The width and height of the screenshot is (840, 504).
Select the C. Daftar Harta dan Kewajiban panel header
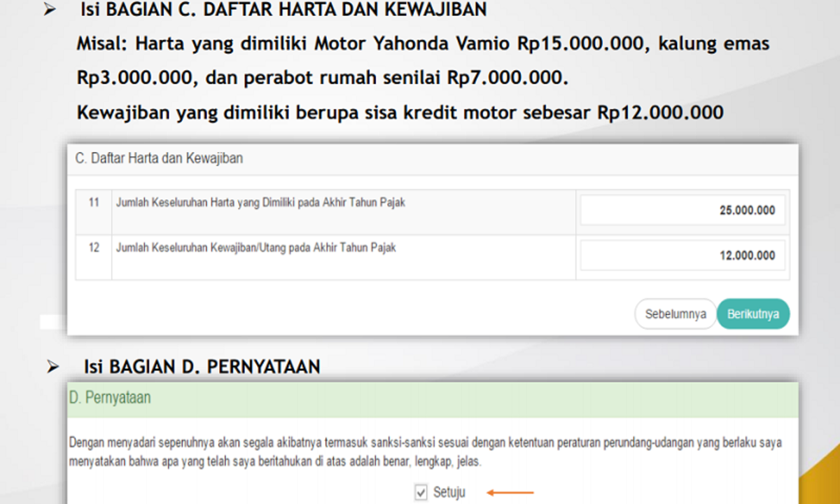159,158
